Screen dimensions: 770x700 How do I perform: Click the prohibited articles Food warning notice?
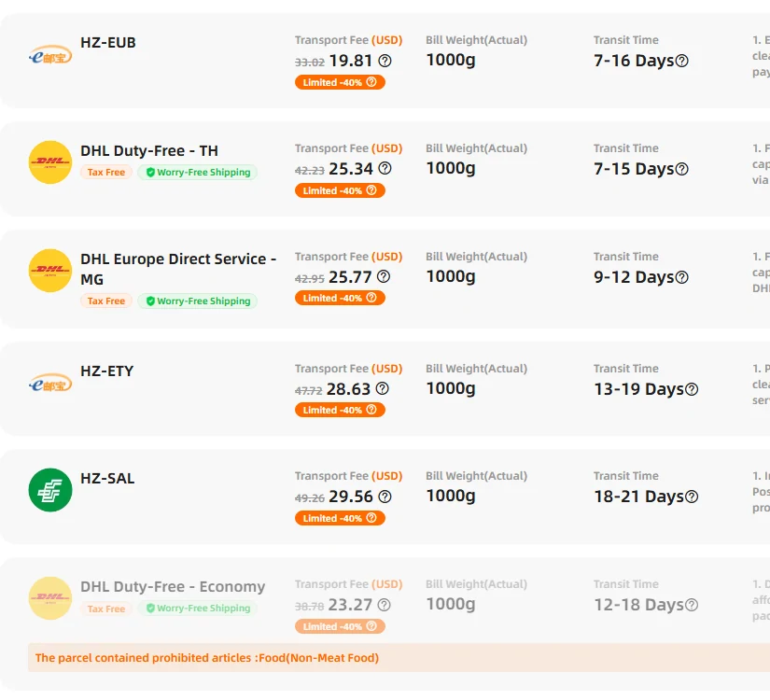click(x=399, y=658)
